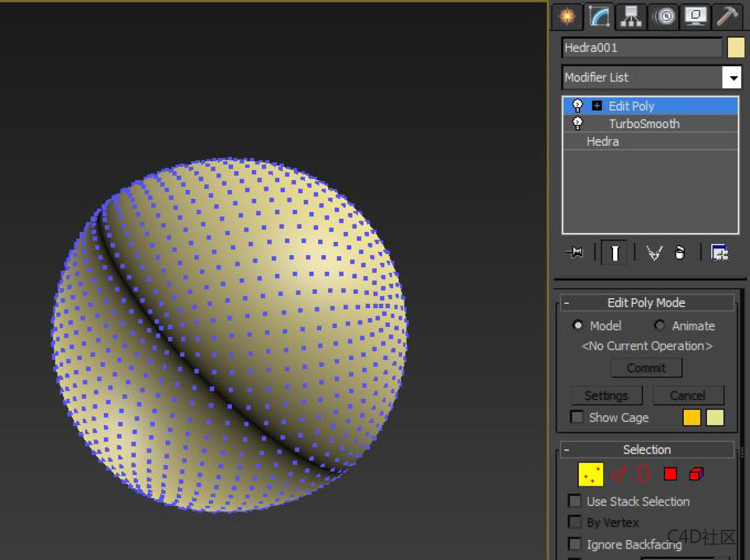Toggle TurboSmooth modifier lightbulb visibility
This screenshot has width=750, height=560.
578,123
